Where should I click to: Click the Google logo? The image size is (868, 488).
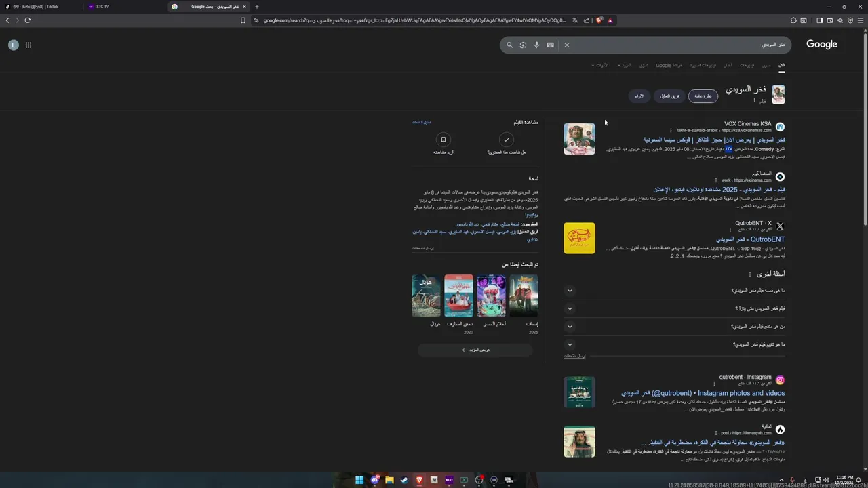point(822,45)
